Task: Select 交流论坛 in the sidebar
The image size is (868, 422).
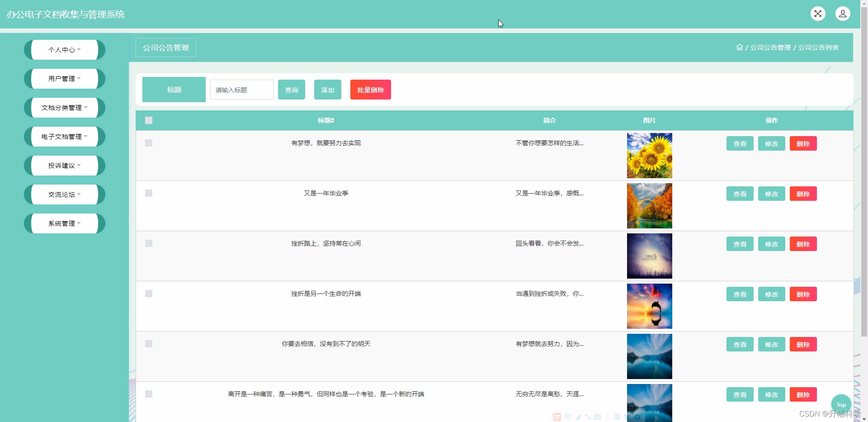Action: click(x=64, y=194)
